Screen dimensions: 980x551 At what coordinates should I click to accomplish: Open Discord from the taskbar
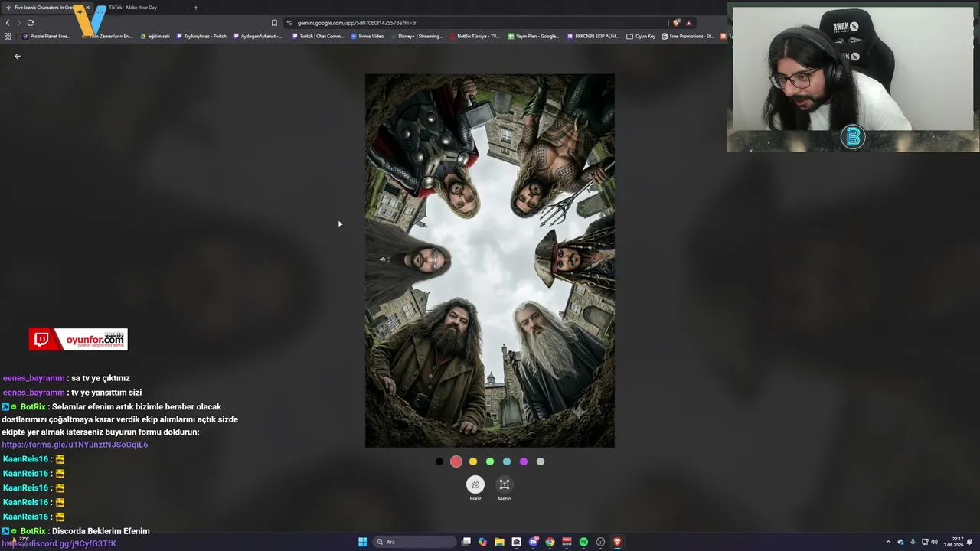click(533, 542)
